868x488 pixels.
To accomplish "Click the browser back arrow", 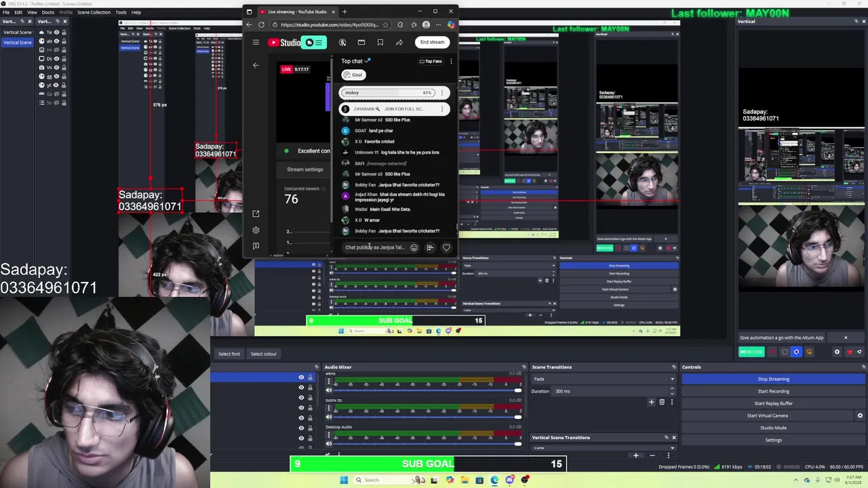I will (x=249, y=25).
